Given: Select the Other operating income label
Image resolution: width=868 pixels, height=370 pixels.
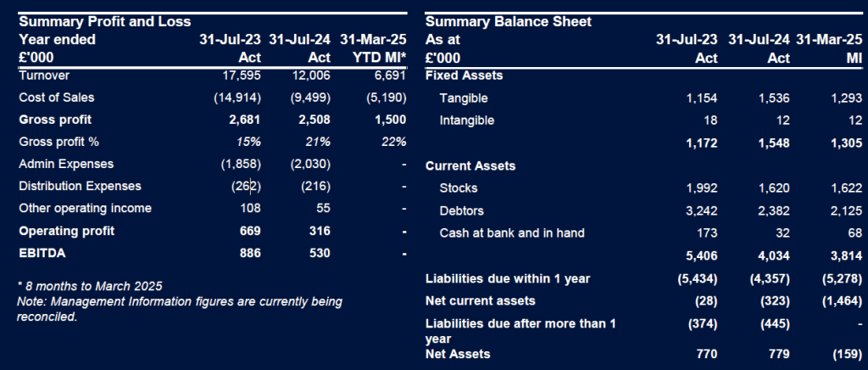Looking at the screenshot, I should tap(85, 208).
